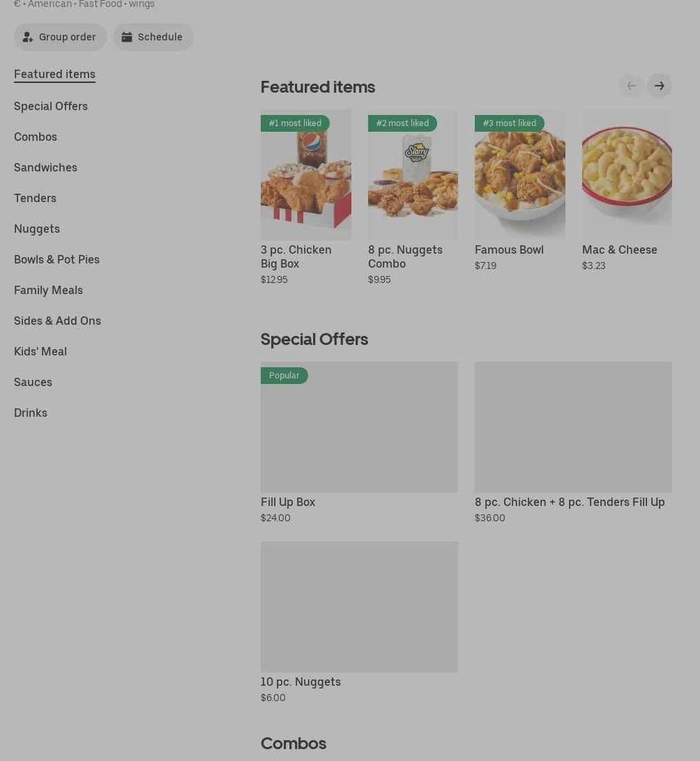Select the 8 pc. Nuggets Combo image
The height and width of the screenshot is (761, 700).
[x=413, y=175]
